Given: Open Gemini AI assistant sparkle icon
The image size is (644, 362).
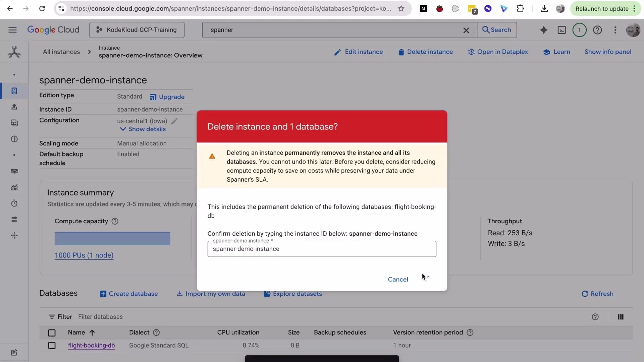Looking at the screenshot, I should 544,30.
